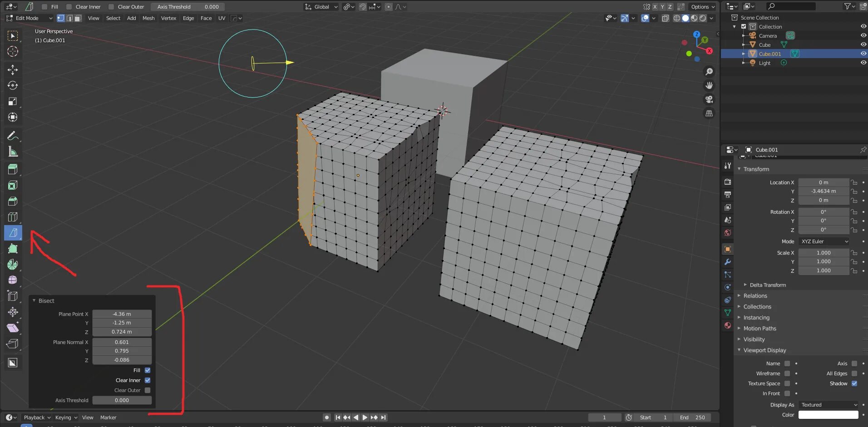Switch to vertex select mode
This screenshot has height=427, width=868.
pyautogui.click(x=61, y=18)
